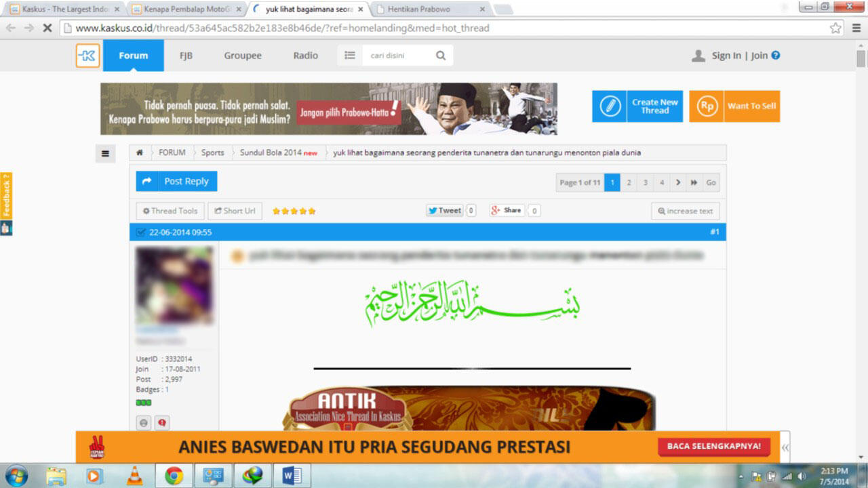
Task: Click the home icon in breadcrumb
Action: pos(140,152)
